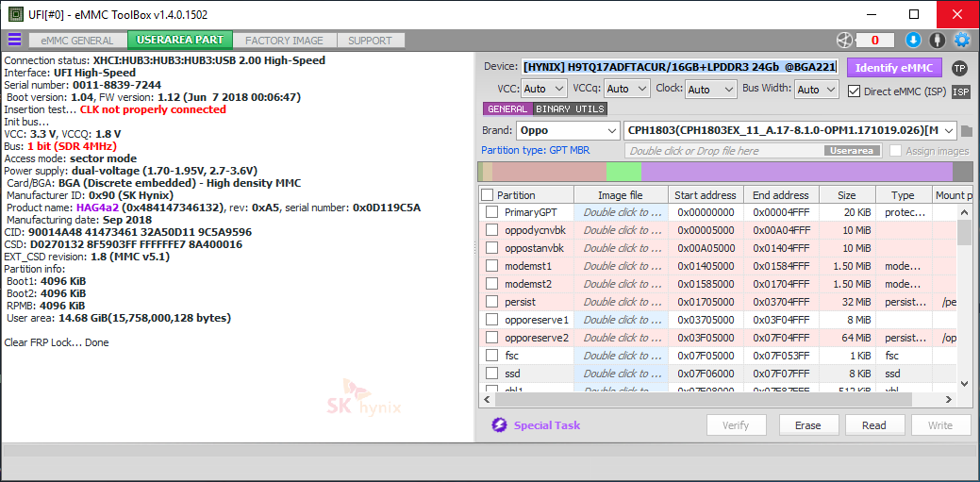
Task: Click the Write button
Action: click(940, 425)
